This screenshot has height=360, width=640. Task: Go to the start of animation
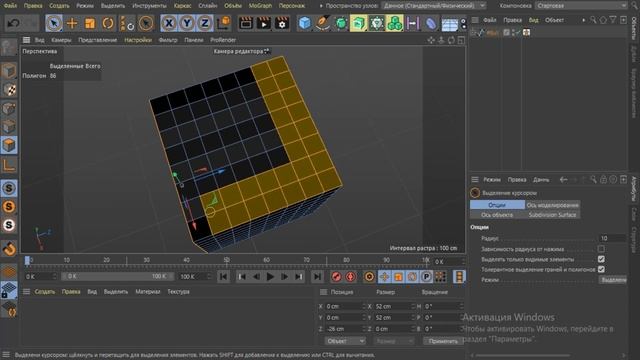point(223,277)
